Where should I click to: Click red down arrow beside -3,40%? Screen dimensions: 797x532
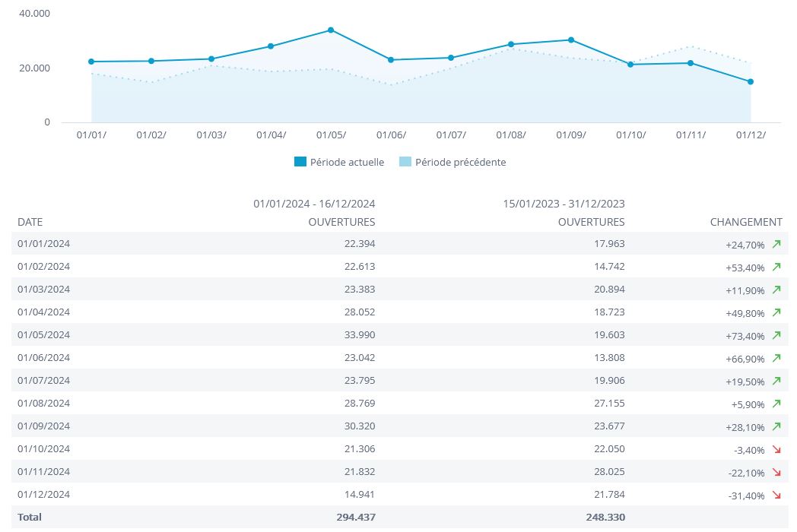(x=776, y=449)
